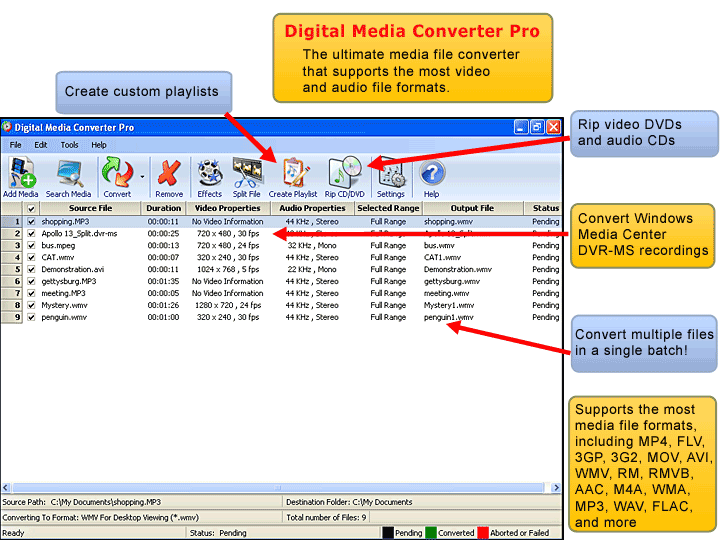Open the Rip CD/DVD tool
The image size is (720, 540).
345,177
